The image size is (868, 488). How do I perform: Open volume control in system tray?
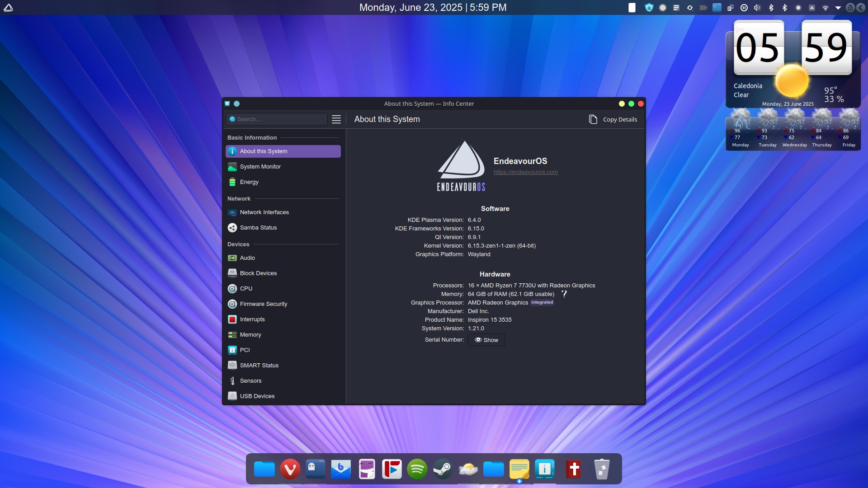(x=757, y=8)
